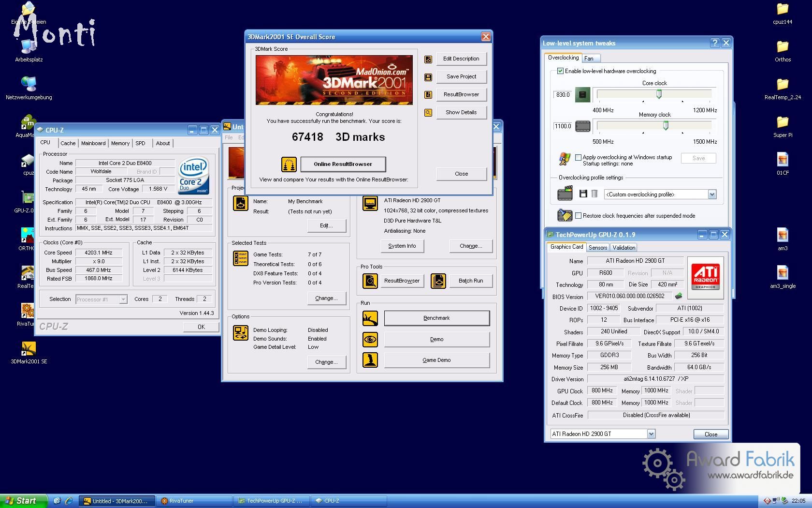The image size is (812, 508).
Task: Click the BIOS save chip icon in GPU-Z
Action: [x=679, y=296]
